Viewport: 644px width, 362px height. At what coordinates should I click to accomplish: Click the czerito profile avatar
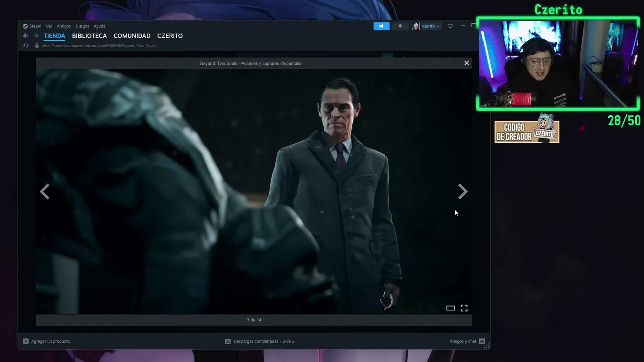(416, 26)
